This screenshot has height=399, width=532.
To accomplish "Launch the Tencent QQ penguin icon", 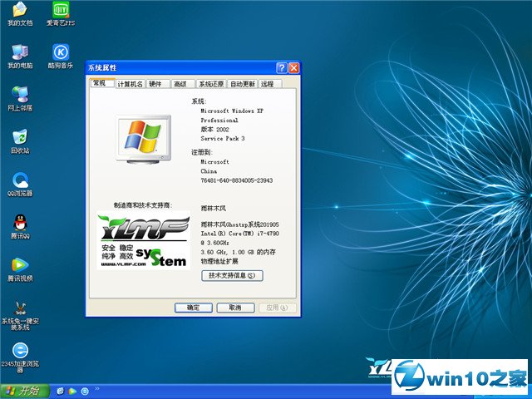I will tap(20, 227).
